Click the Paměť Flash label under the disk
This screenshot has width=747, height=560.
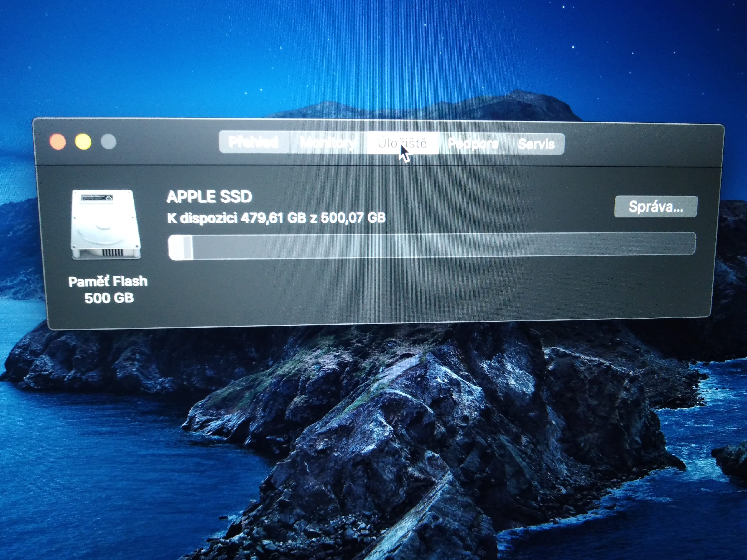[108, 281]
